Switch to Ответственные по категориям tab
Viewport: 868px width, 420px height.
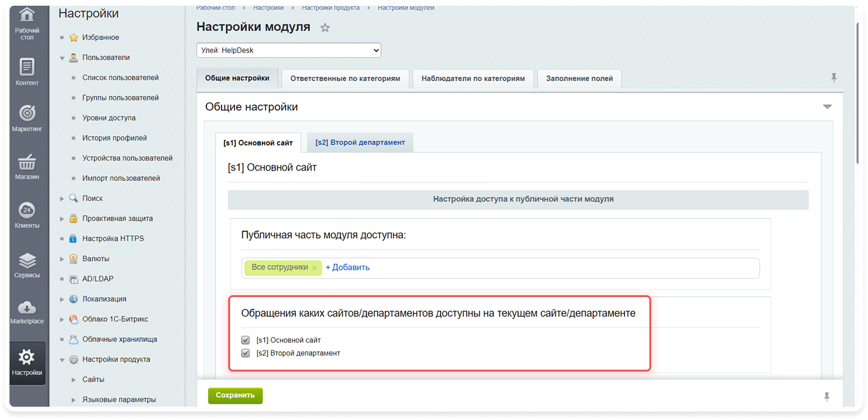(x=345, y=79)
